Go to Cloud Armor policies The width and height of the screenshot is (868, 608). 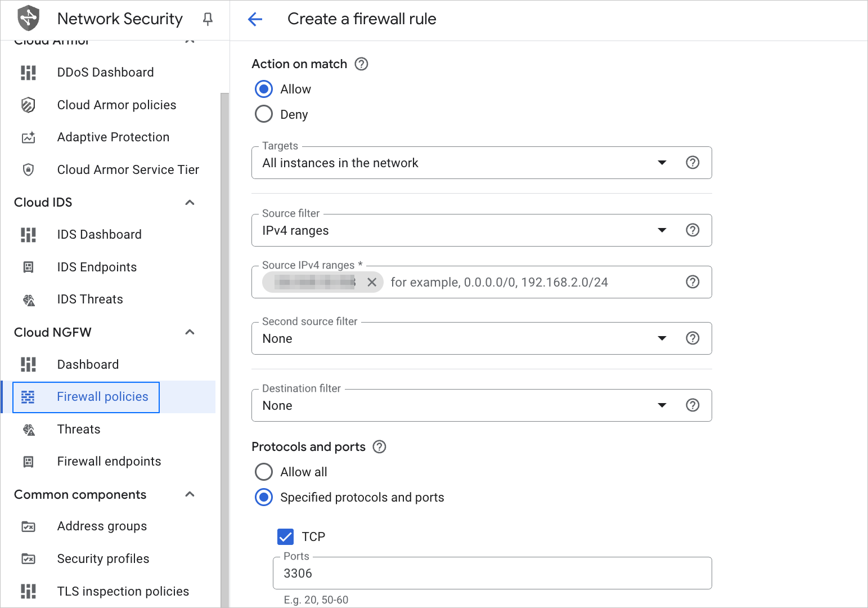pos(116,105)
